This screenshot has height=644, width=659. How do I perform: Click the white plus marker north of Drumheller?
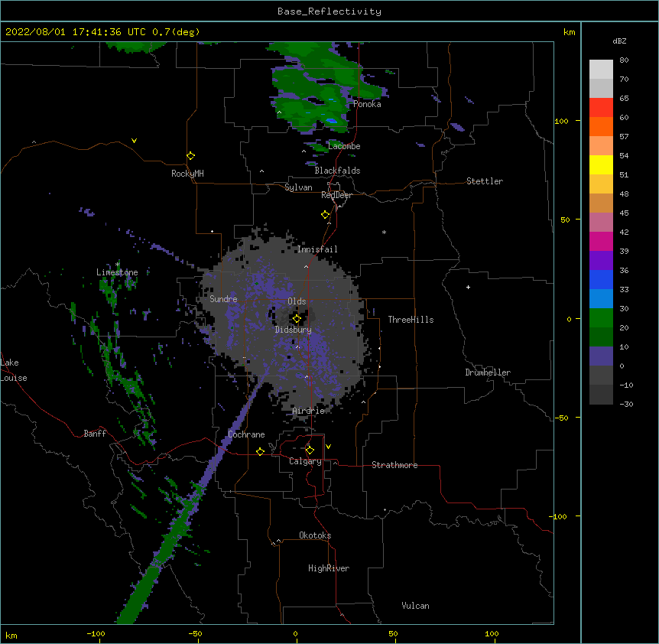point(468,287)
